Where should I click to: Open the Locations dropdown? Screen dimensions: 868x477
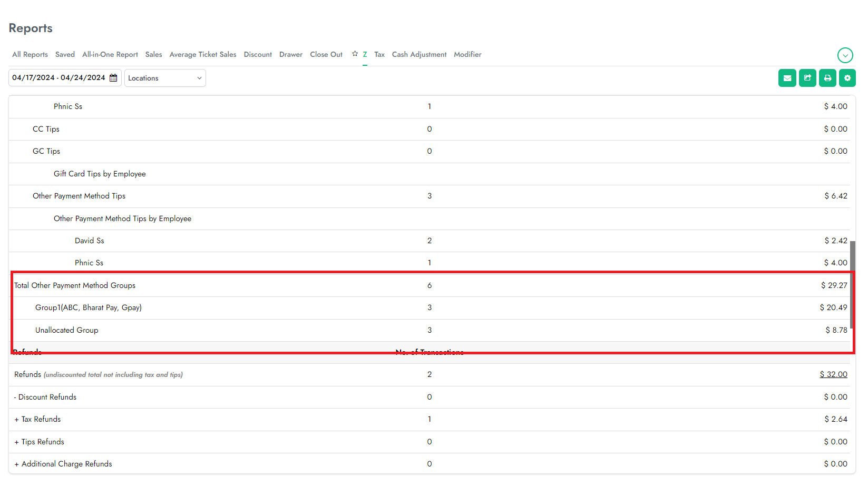pyautogui.click(x=165, y=78)
